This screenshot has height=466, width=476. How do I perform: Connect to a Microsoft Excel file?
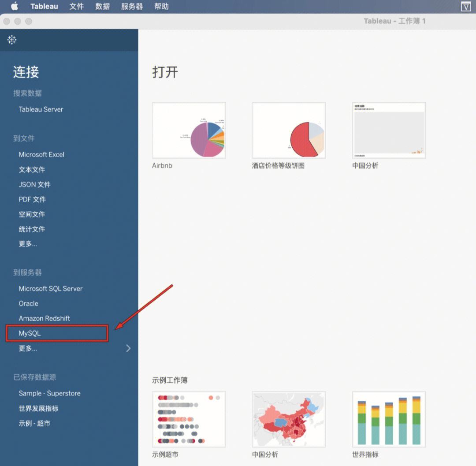tap(41, 154)
